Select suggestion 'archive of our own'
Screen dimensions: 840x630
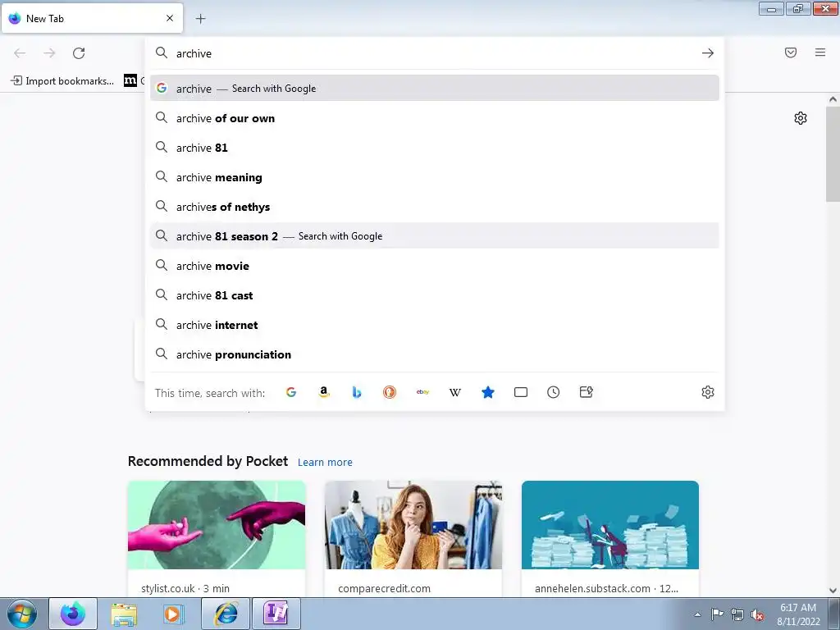(435, 118)
